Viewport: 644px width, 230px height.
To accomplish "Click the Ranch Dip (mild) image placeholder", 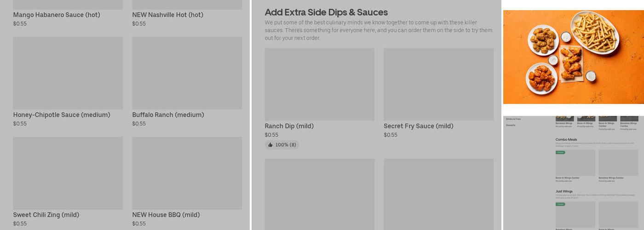I will 319,84.
